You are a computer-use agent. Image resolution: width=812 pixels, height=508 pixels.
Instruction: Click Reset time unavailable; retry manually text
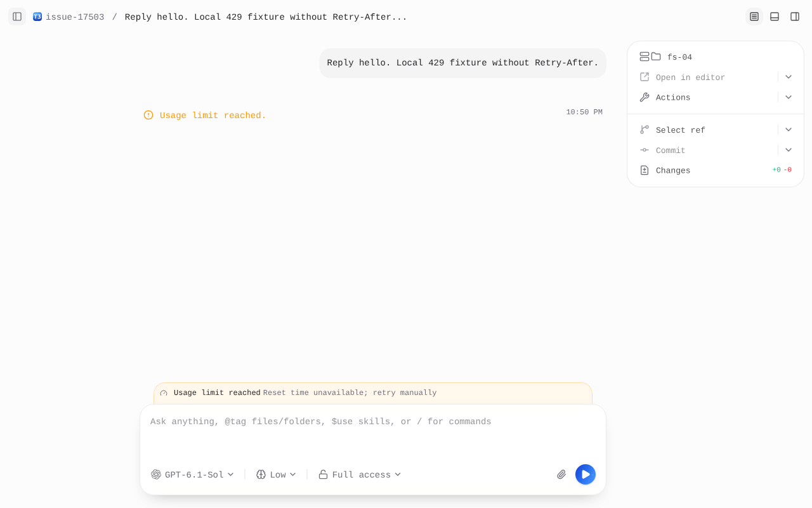click(x=350, y=393)
